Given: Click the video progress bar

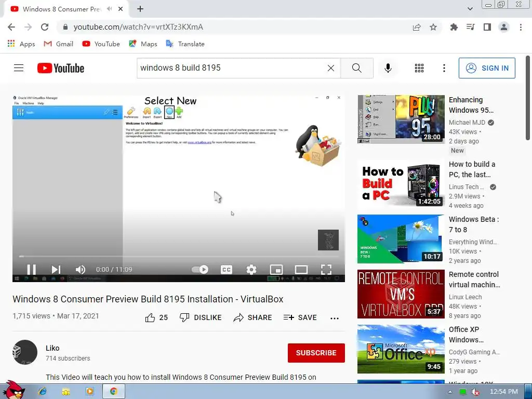Looking at the screenshot, I should tap(179, 257).
